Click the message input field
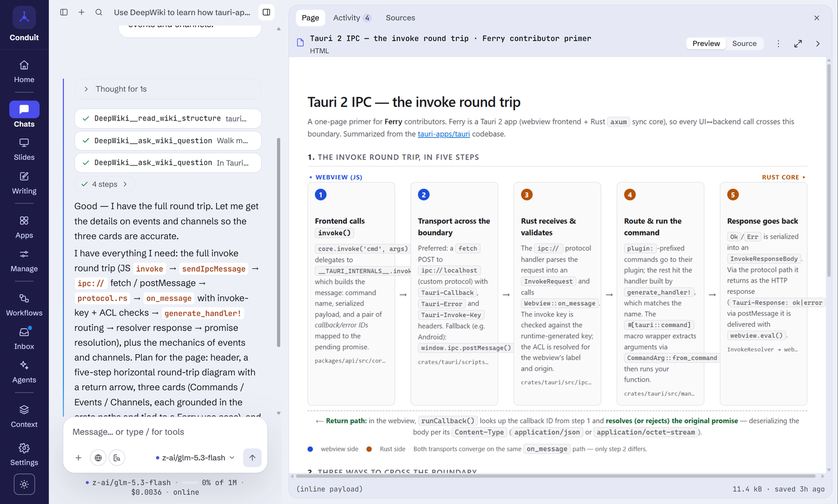Screen dimensions: 838x504 [x=165, y=432]
